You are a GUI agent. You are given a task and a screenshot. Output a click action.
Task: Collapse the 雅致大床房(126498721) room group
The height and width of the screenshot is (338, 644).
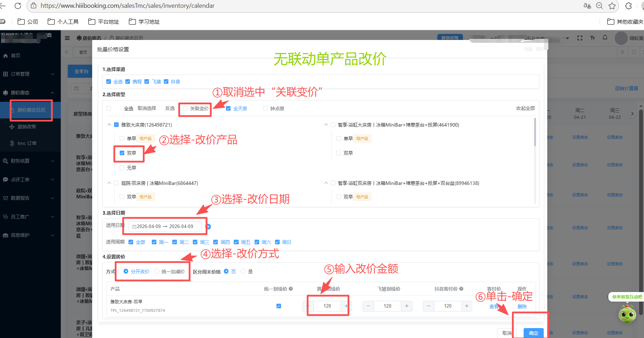109,124
